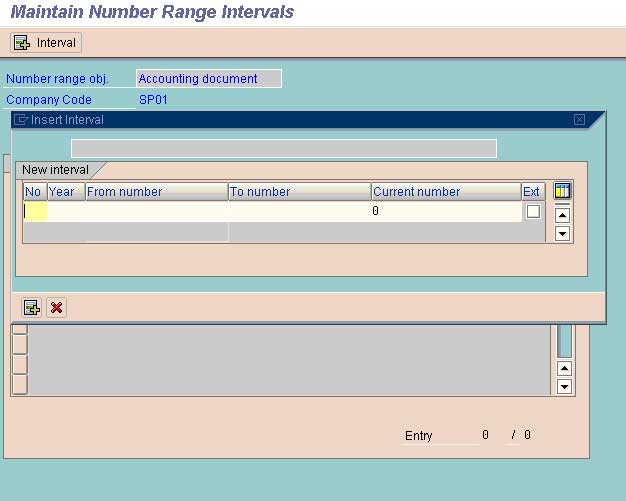Click the Interval toolbar button
Screen dimensions: 626x501
pos(46,43)
